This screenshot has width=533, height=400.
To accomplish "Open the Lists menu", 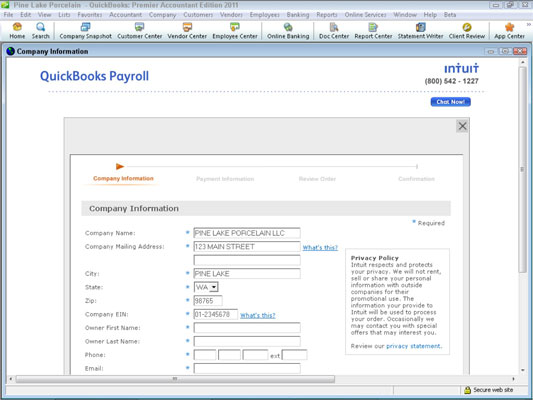I will 64,15.
